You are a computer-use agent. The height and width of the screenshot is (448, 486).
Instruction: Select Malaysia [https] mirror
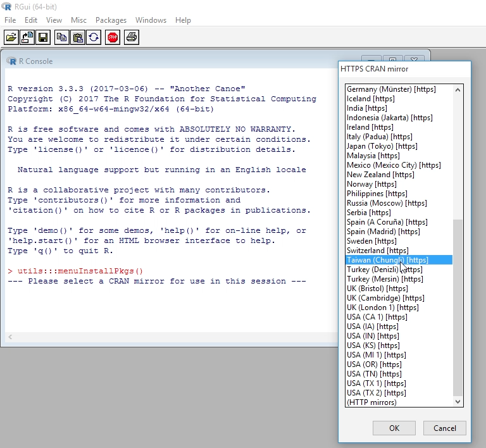pyautogui.click(x=399, y=156)
